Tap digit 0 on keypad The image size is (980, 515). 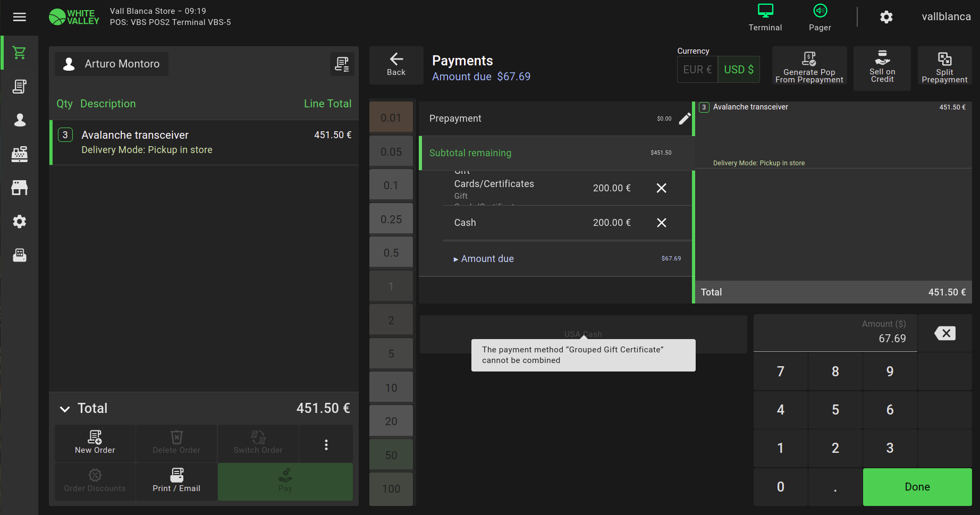[x=781, y=487]
